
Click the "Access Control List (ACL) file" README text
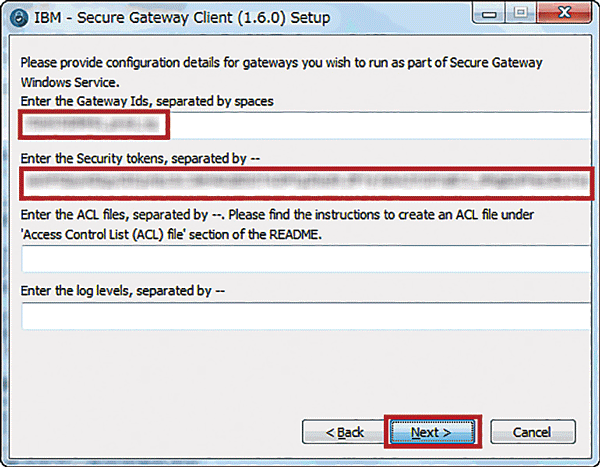coord(200,235)
